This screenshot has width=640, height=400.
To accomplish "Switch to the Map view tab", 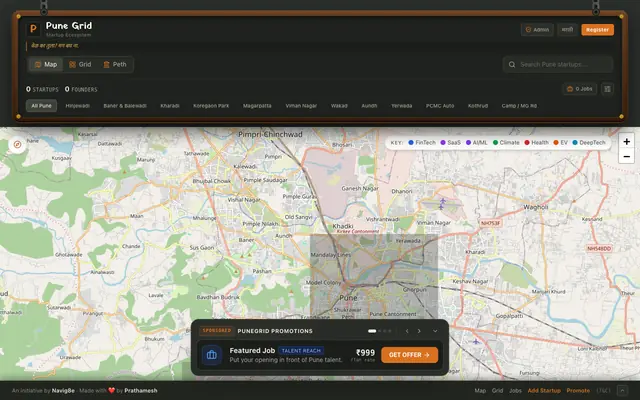I will 46,64.
